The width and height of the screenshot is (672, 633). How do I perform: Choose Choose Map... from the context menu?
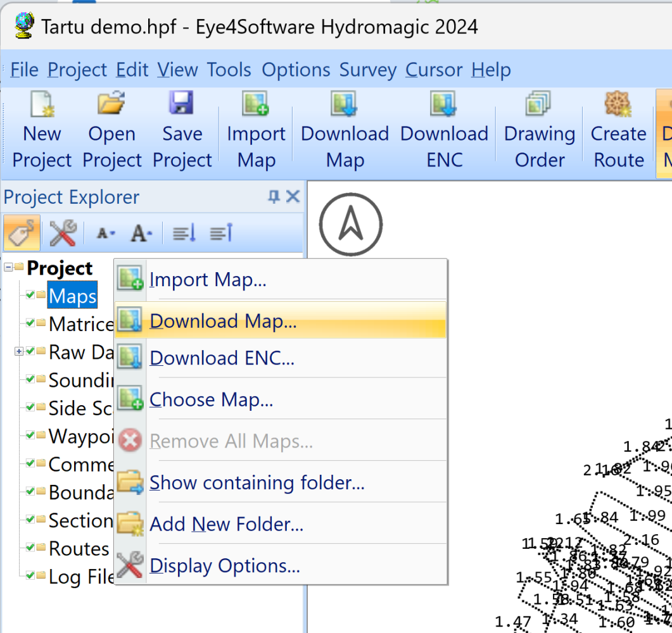[281, 399]
